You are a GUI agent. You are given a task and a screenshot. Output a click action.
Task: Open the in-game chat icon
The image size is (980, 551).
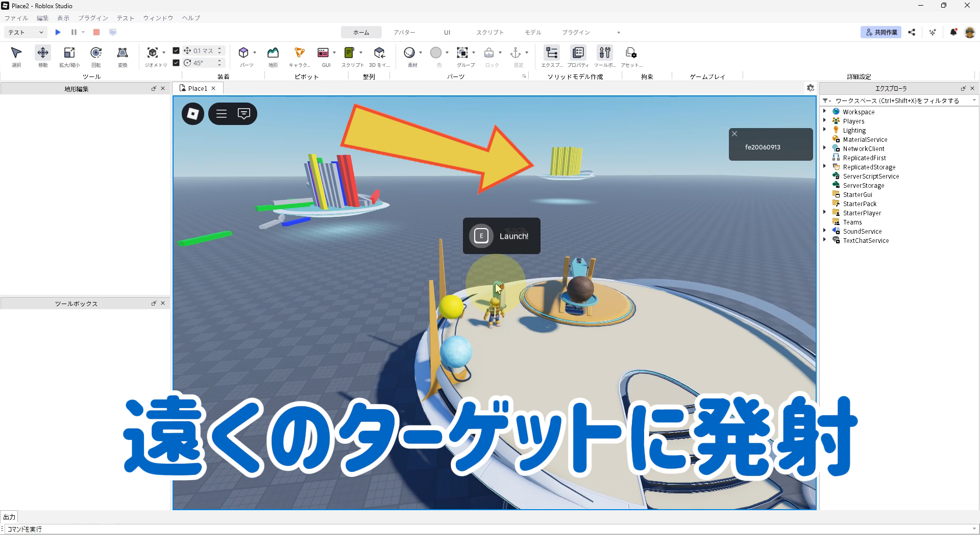coord(244,114)
